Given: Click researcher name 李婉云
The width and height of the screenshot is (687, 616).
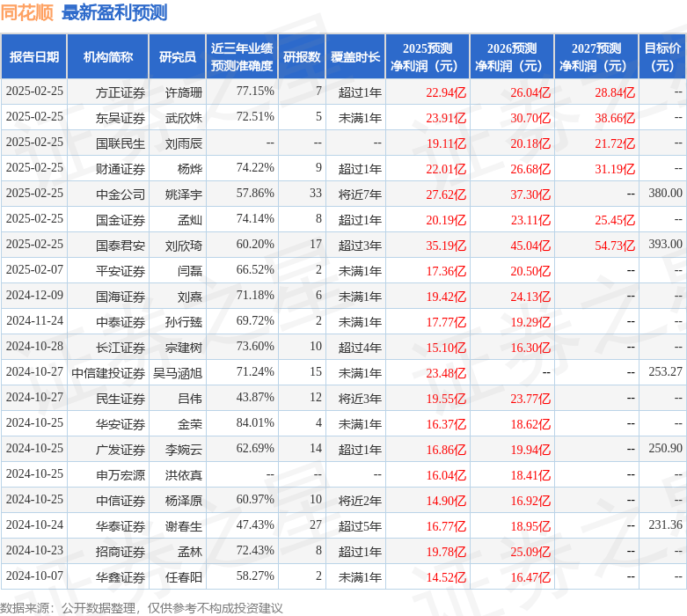Looking at the screenshot, I should (x=184, y=449).
